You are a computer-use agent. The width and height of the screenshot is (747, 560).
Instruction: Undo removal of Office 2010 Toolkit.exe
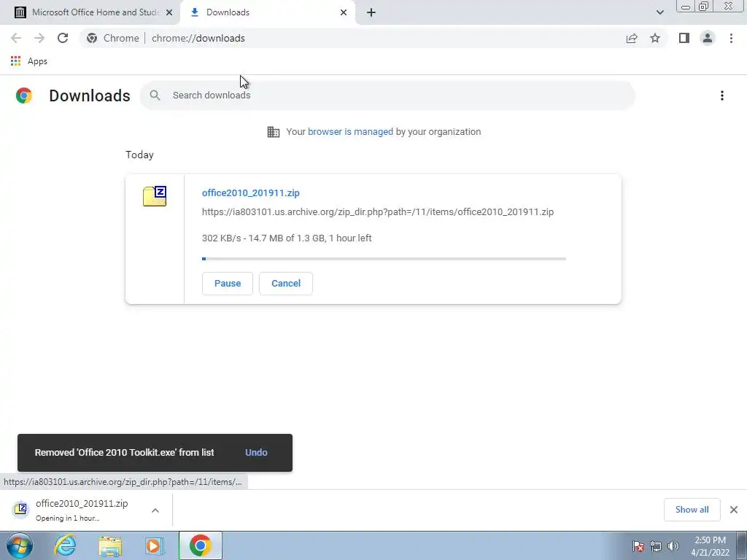pyautogui.click(x=256, y=452)
